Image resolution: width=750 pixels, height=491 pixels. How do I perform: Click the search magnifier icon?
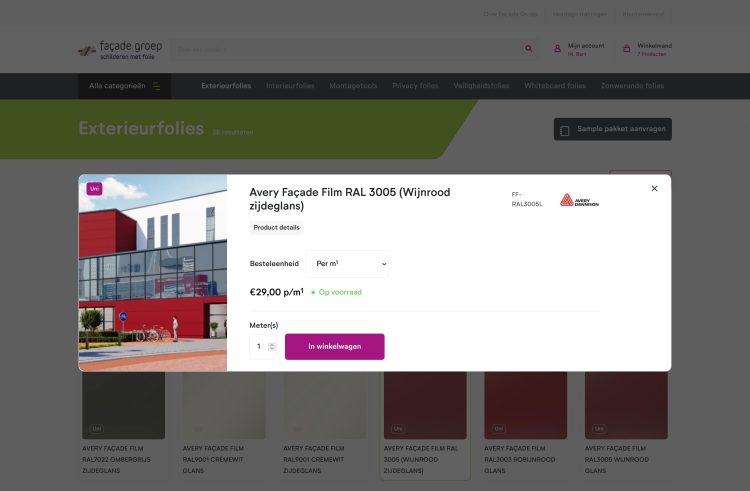529,48
